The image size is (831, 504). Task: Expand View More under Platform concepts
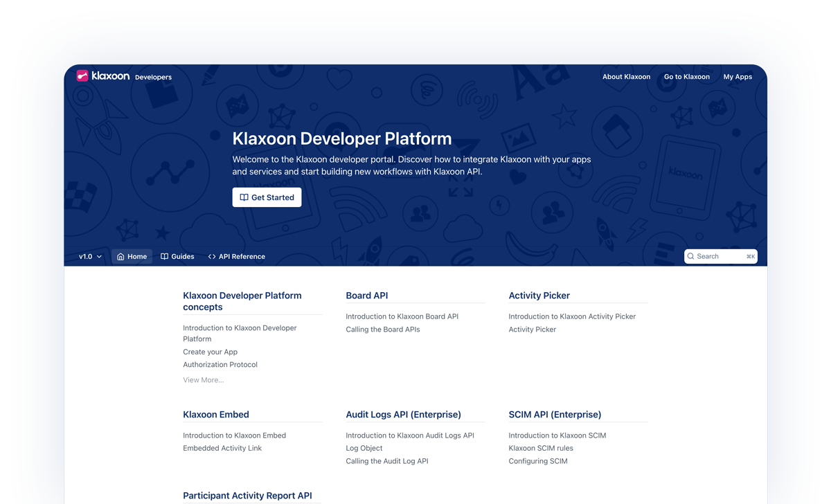203,380
